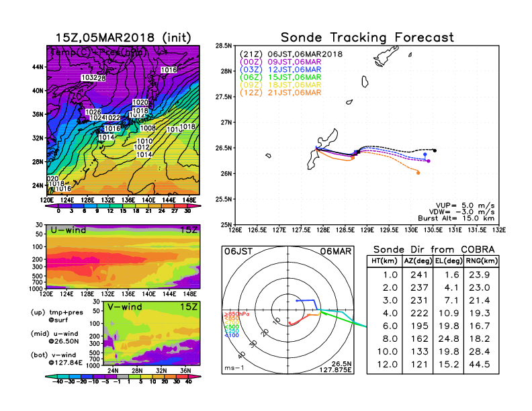Click the "(mid) u-wind @26.50N" note

(x=54, y=337)
